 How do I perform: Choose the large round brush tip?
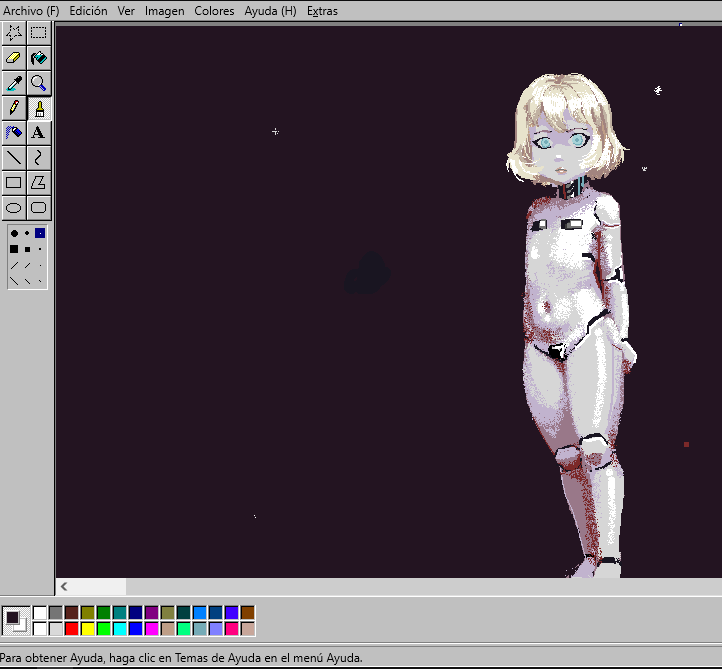coord(14,233)
